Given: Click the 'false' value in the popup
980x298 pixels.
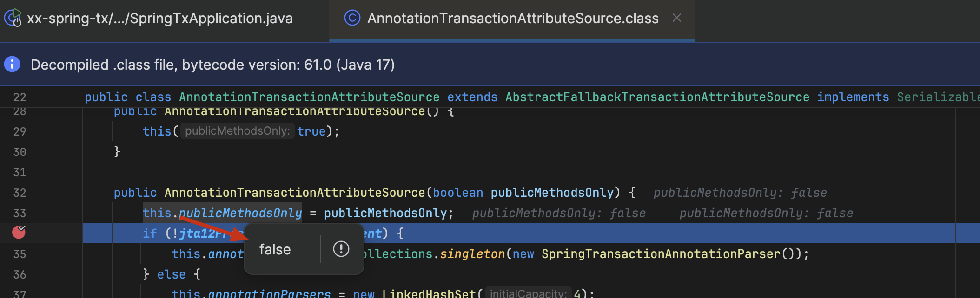Looking at the screenshot, I should pyautogui.click(x=275, y=250).
